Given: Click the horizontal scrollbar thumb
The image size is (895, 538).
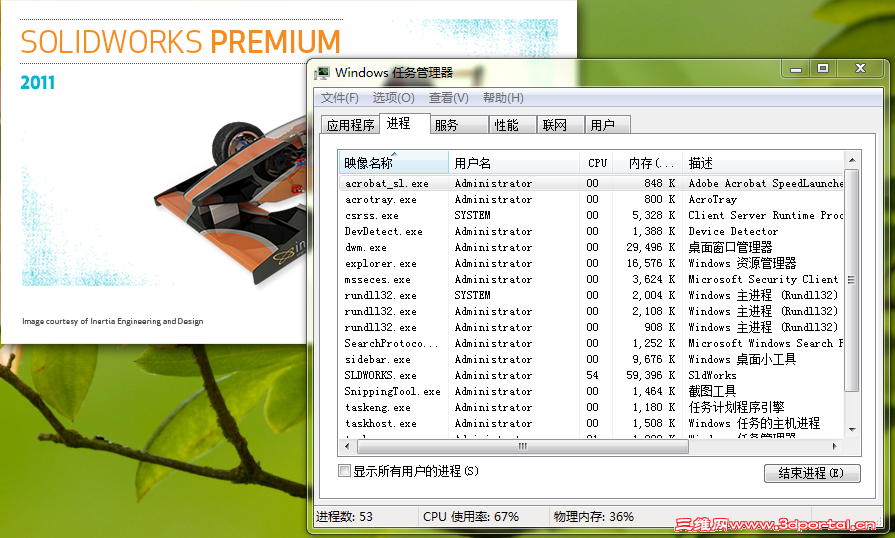Looking at the screenshot, I should [x=522, y=446].
